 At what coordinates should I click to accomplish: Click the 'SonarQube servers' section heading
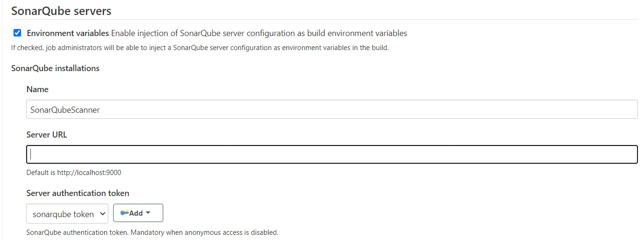61,11
